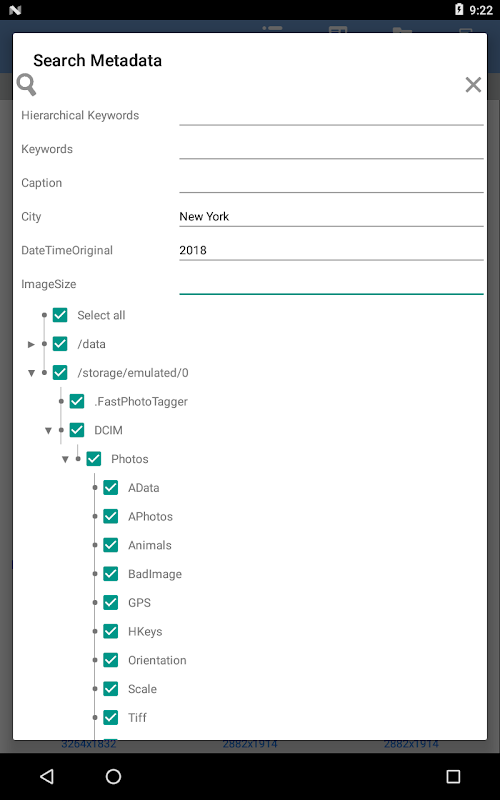Viewport: 500px width, 800px height.
Task: Tap the magnifying glass search icon
Action: [x=26, y=85]
